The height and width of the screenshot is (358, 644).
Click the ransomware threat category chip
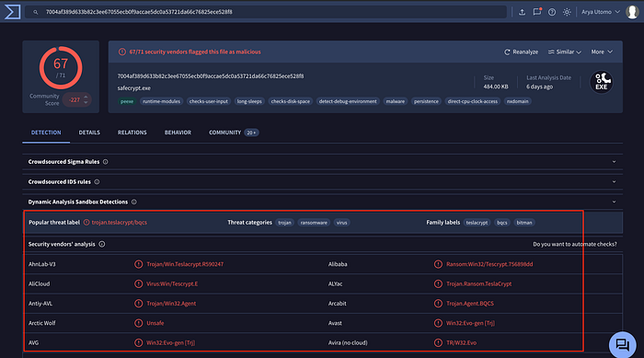point(314,223)
